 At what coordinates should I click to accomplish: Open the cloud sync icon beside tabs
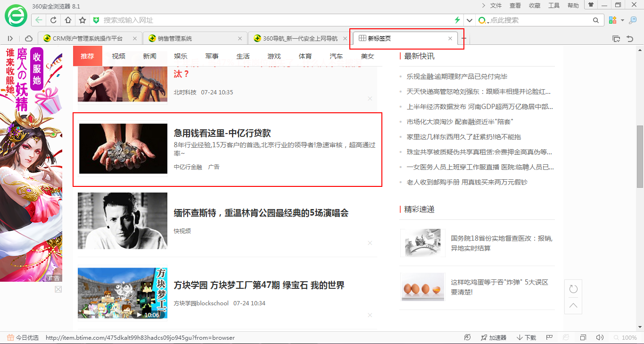[x=29, y=39]
